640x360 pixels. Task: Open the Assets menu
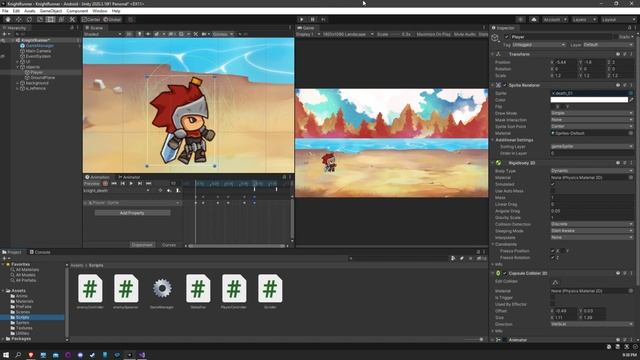(x=29, y=11)
